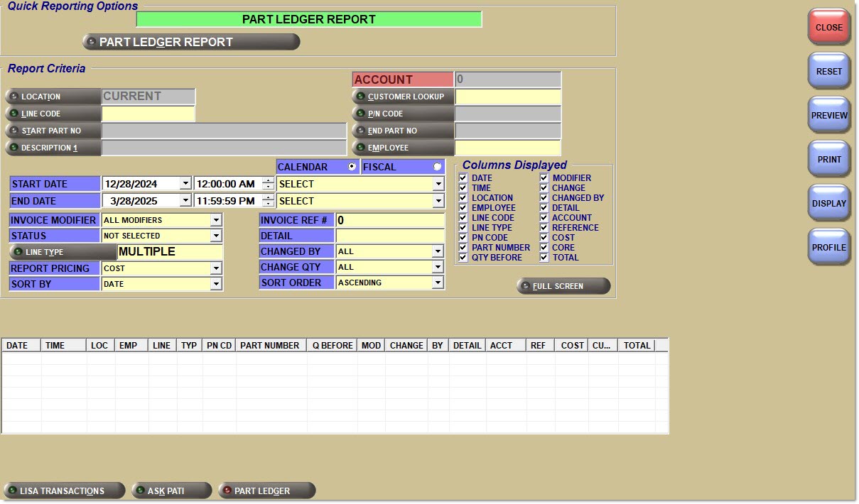The height and width of the screenshot is (504, 859).
Task: Click the Employee lookup button
Action: (403, 148)
